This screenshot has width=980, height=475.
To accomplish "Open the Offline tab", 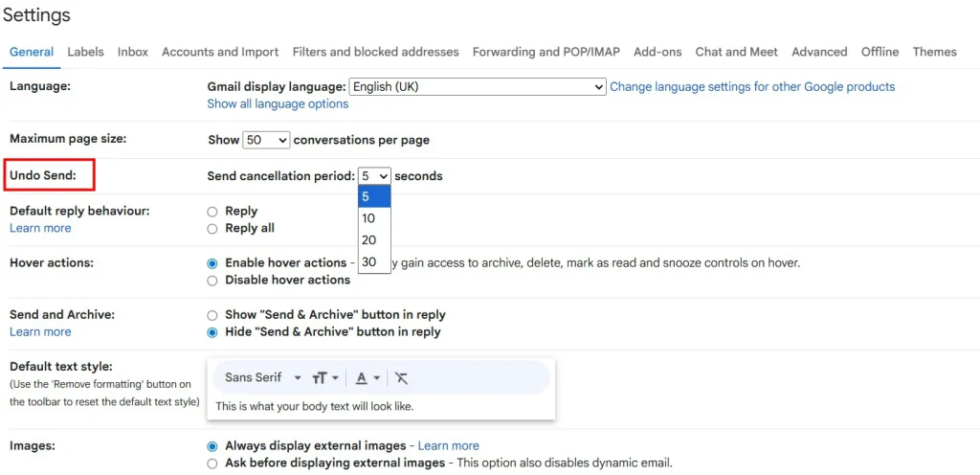I will (880, 52).
